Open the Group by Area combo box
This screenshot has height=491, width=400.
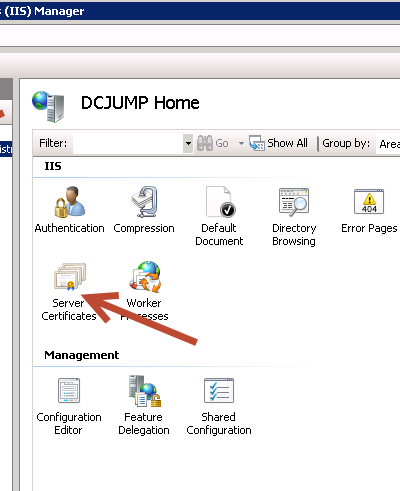(388, 144)
